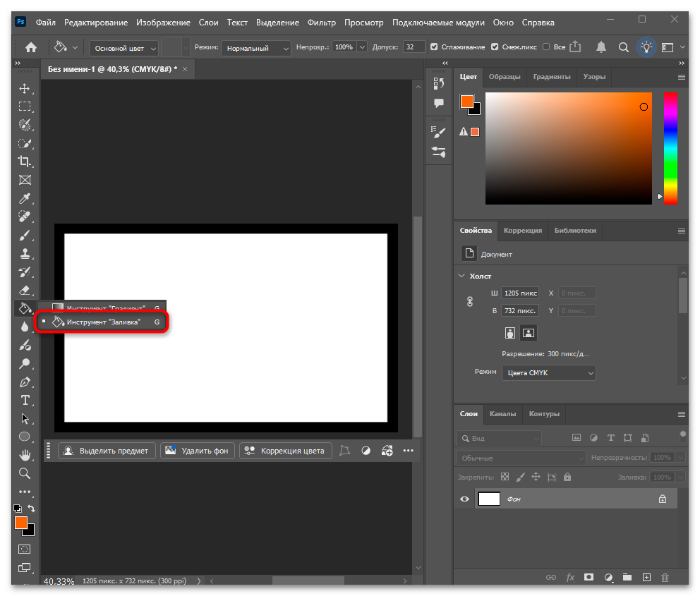Click the Удалить фон button
Screen dimensions: 700x596
click(x=198, y=451)
